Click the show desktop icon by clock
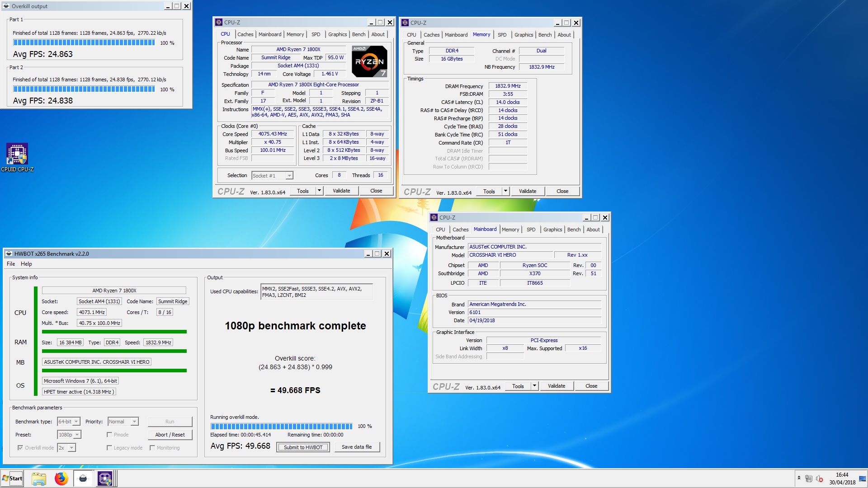Screen dimensions: 868x488 863,479
